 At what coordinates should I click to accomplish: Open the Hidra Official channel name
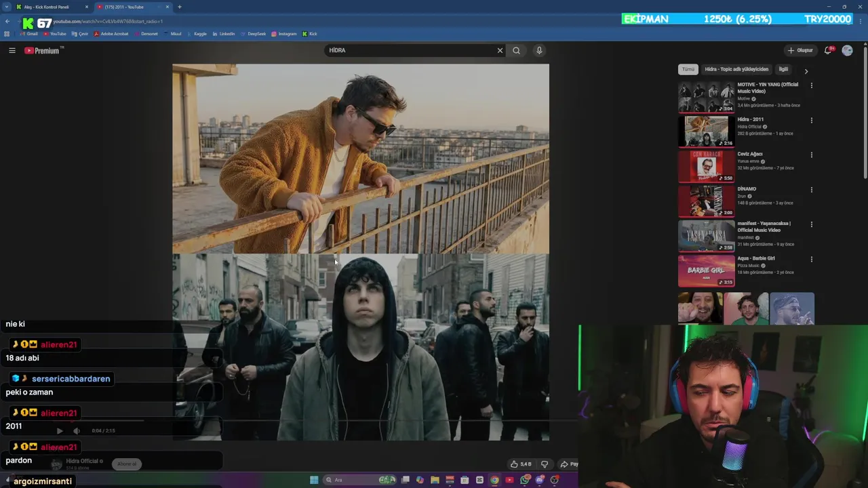tap(83, 461)
